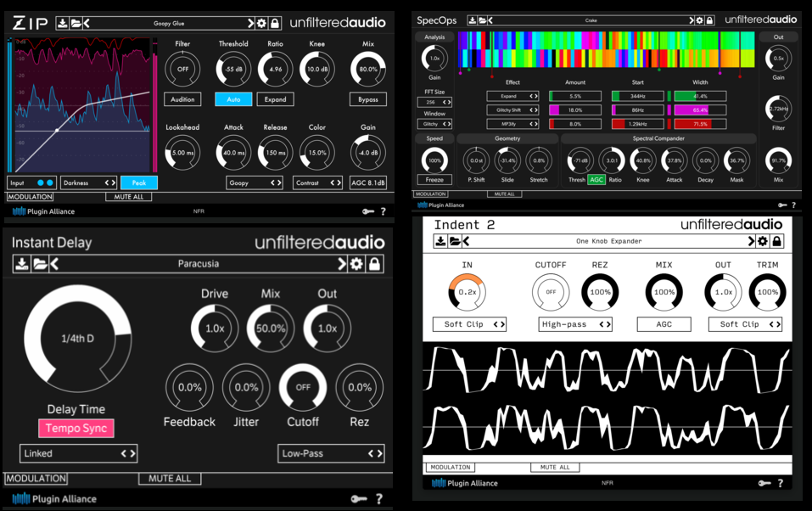
Task: Toggle the Auto threshold button in ZIP
Action: [233, 99]
